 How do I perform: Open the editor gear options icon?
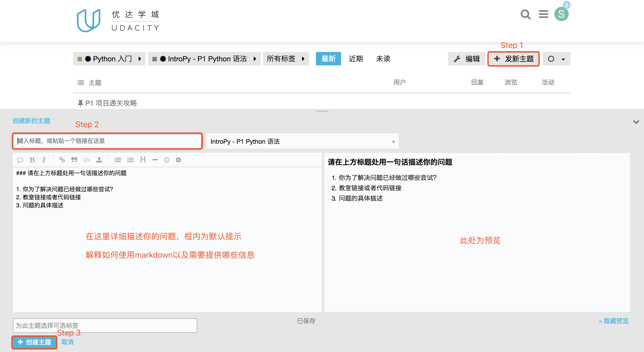pos(178,160)
